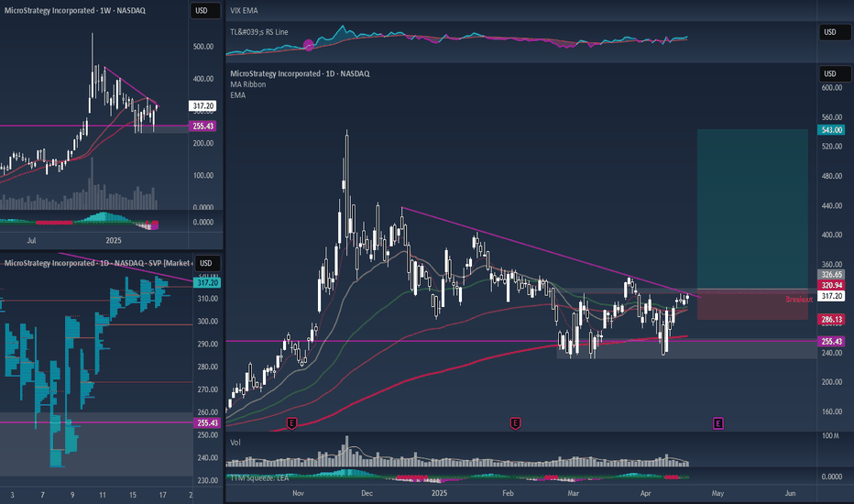Select the green profit target zone of the long position
Viewport: 854px width, 504px height.
coord(752,209)
